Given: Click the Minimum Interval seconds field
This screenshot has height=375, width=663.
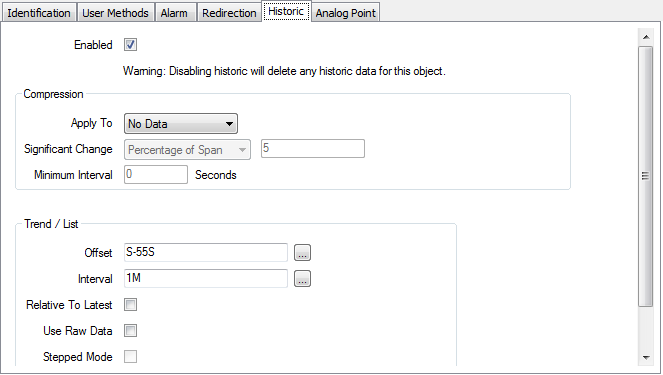Looking at the screenshot, I should [x=156, y=174].
